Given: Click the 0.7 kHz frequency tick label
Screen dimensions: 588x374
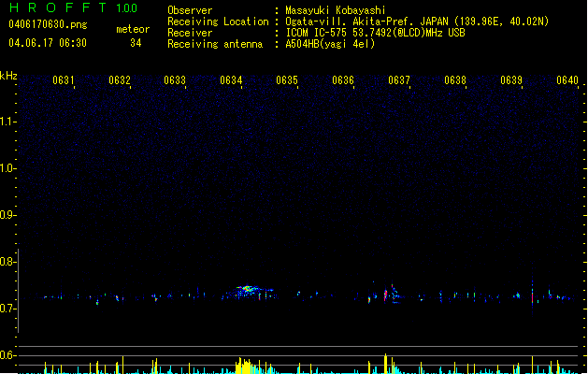Looking at the screenshot, I should (x=7, y=309).
